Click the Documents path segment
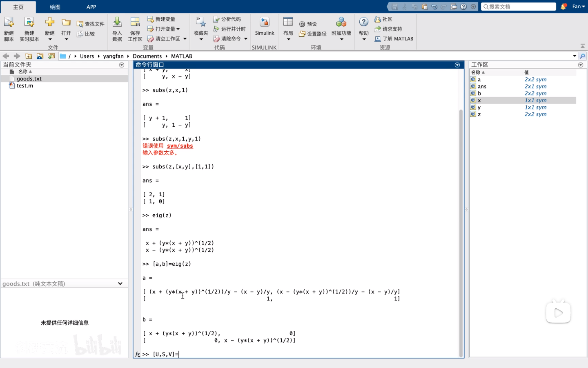The height and width of the screenshot is (368, 588). click(147, 56)
